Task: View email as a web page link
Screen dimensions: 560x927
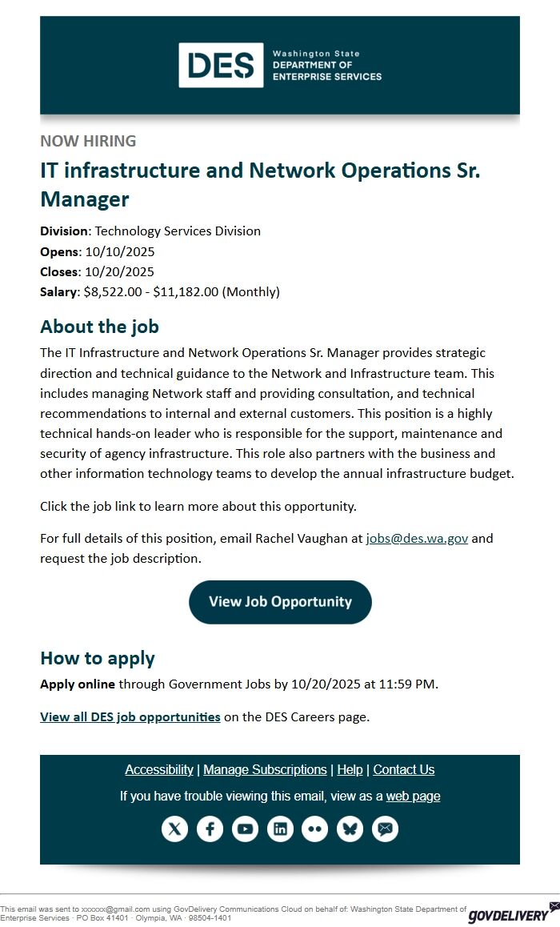Action: [x=413, y=796]
